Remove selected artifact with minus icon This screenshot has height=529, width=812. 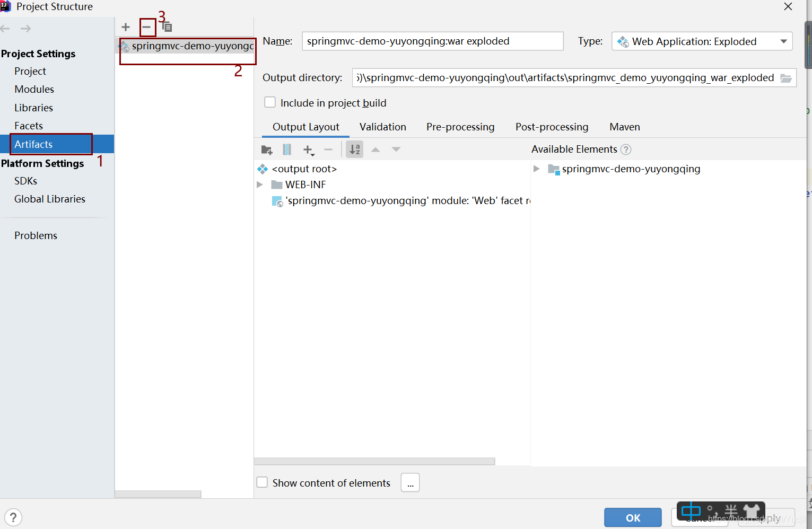click(x=146, y=27)
